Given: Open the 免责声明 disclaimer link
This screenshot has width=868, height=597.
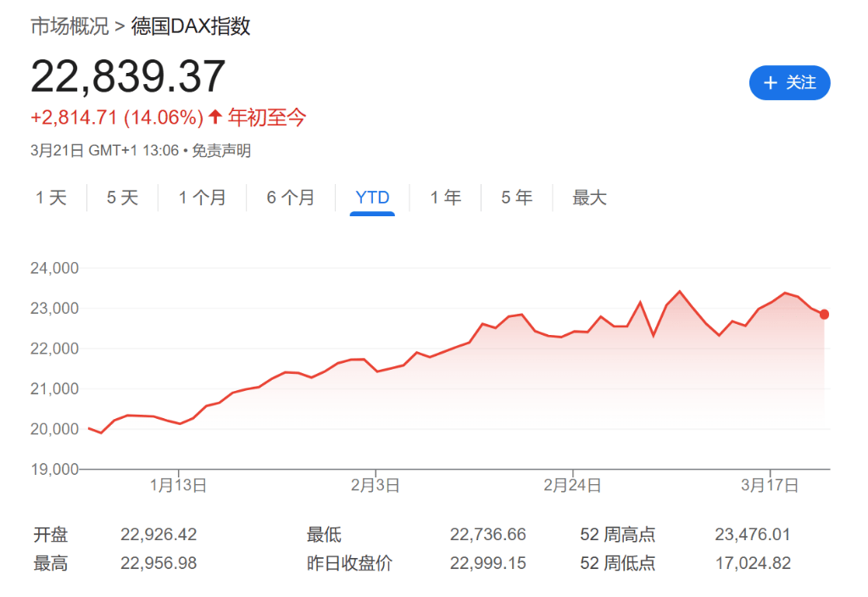Looking at the screenshot, I should click(x=224, y=150).
